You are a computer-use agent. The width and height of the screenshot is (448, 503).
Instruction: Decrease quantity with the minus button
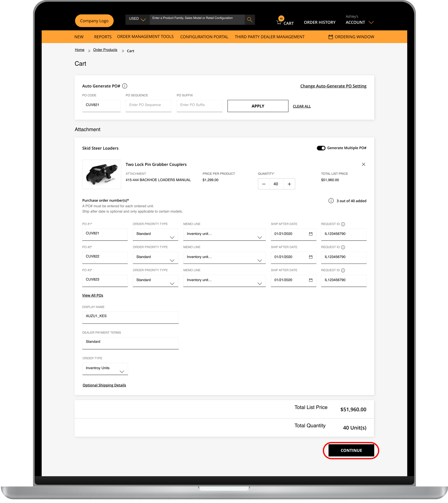(x=264, y=184)
